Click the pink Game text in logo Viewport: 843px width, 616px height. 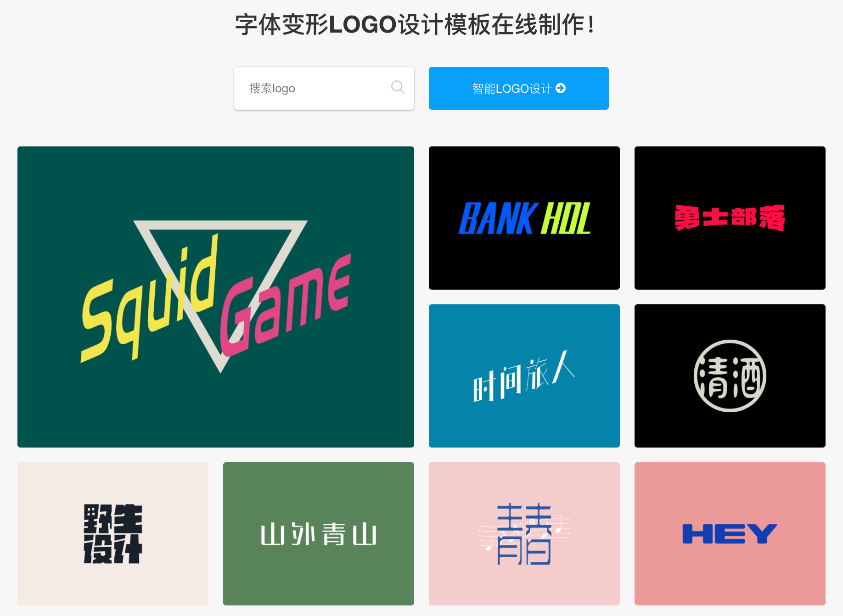click(x=285, y=305)
